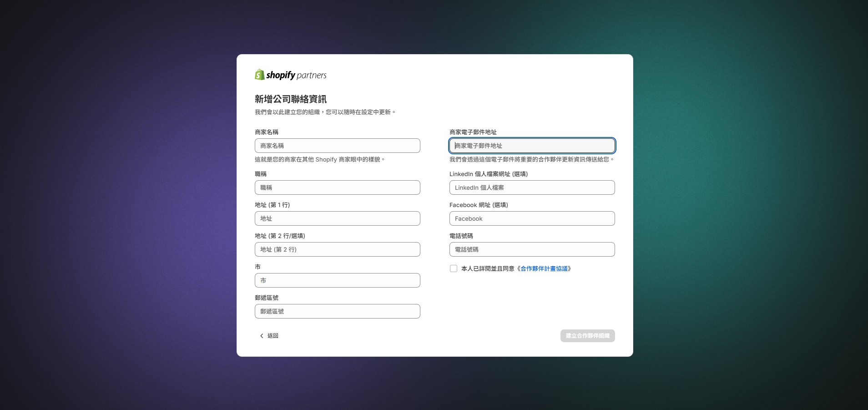Screen dimensions: 868x410
Task: Tick the 本人已詳閱並且同意 agreement checkbox
Action: [x=454, y=268]
